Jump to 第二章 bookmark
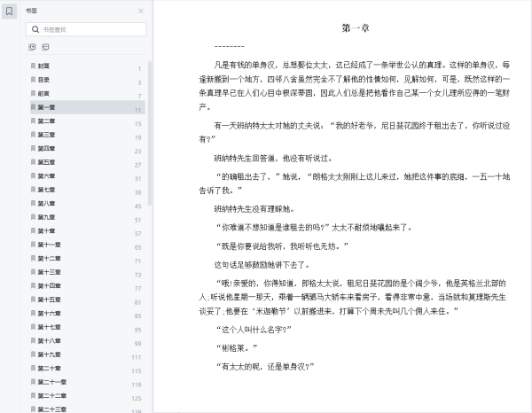Image resolution: width=532 pixels, height=413 pixels. coord(88,121)
